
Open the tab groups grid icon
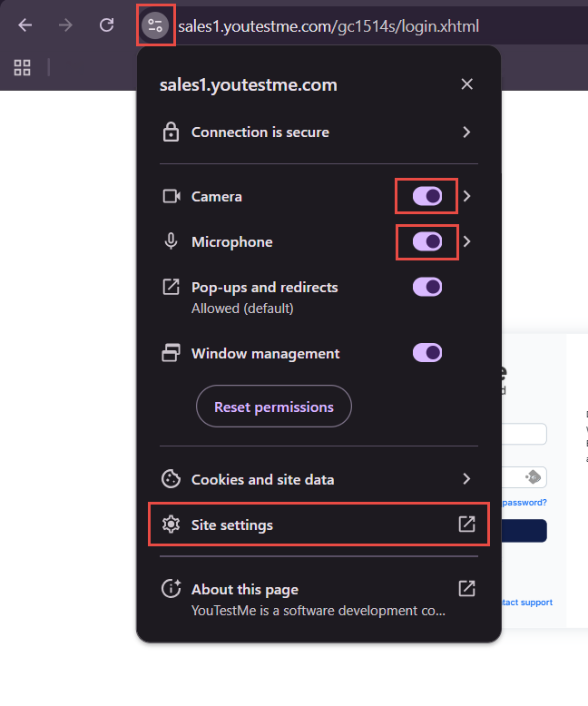23,67
